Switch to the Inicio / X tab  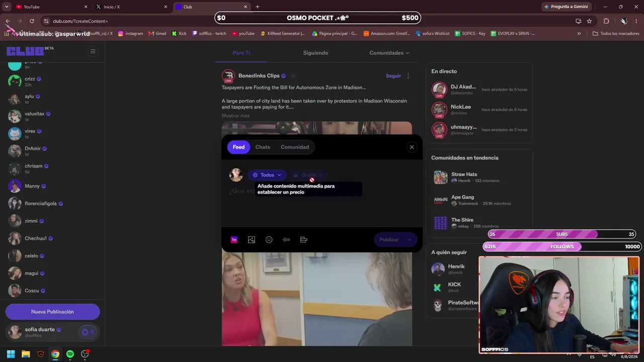coord(132,7)
